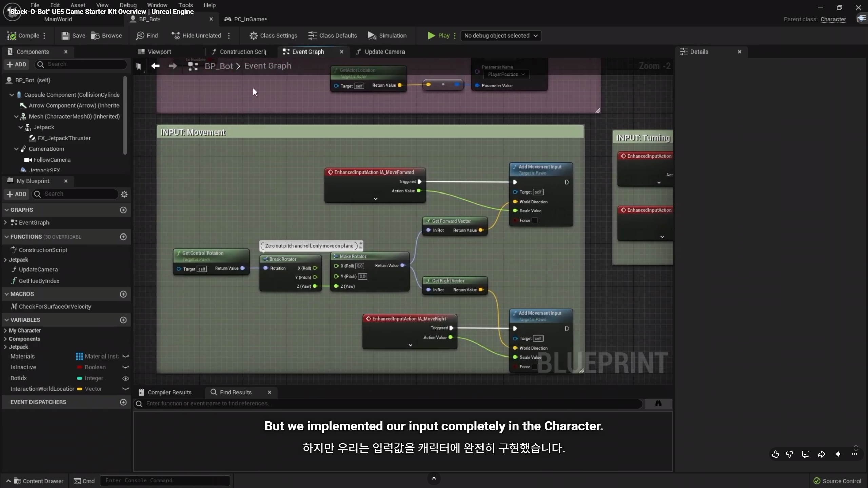Open Cmd console type selector
Image resolution: width=868 pixels, height=488 pixels.
(84, 481)
